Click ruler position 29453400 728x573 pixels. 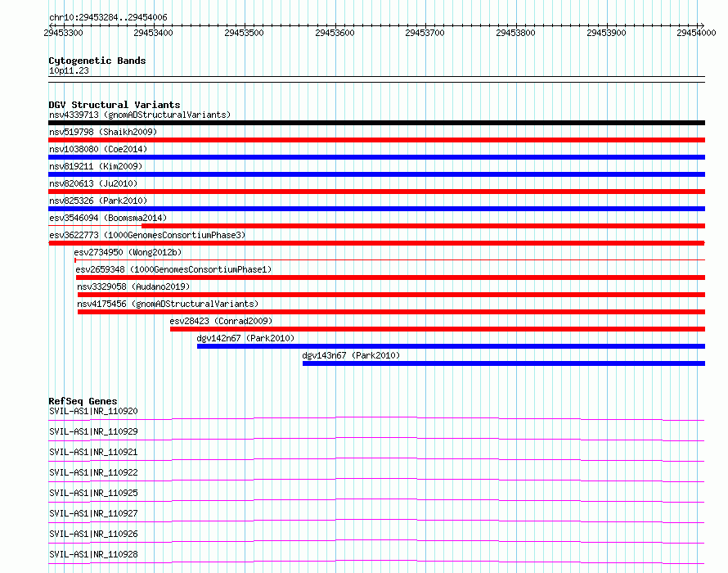[153, 33]
